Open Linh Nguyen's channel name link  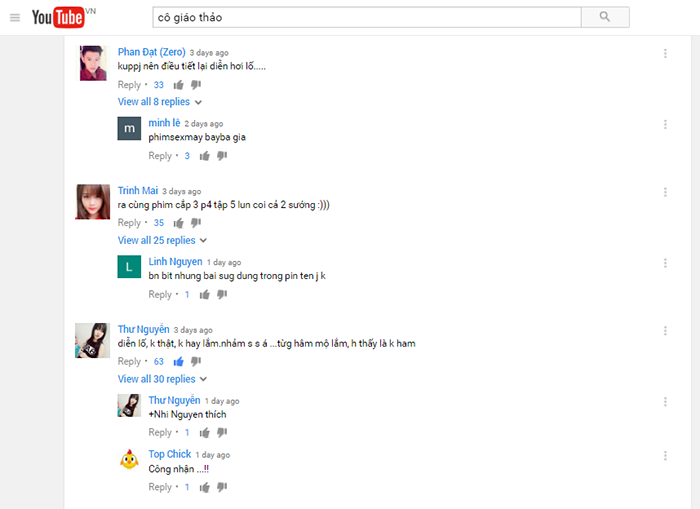point(175,262)
